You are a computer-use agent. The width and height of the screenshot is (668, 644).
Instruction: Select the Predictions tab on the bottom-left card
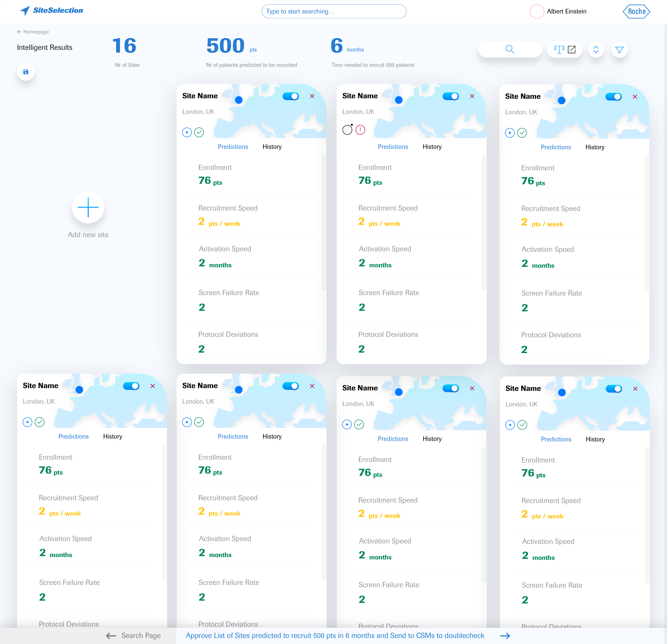coord(73,437)
